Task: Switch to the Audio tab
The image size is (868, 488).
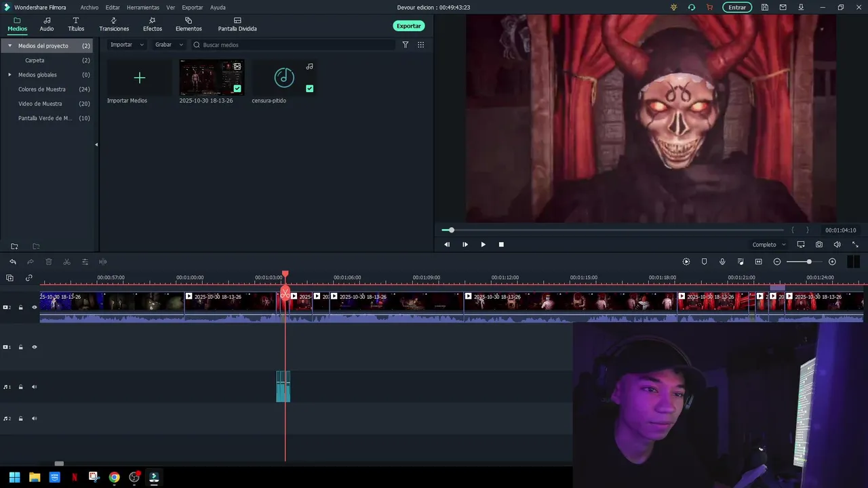Action: point(47,25)
